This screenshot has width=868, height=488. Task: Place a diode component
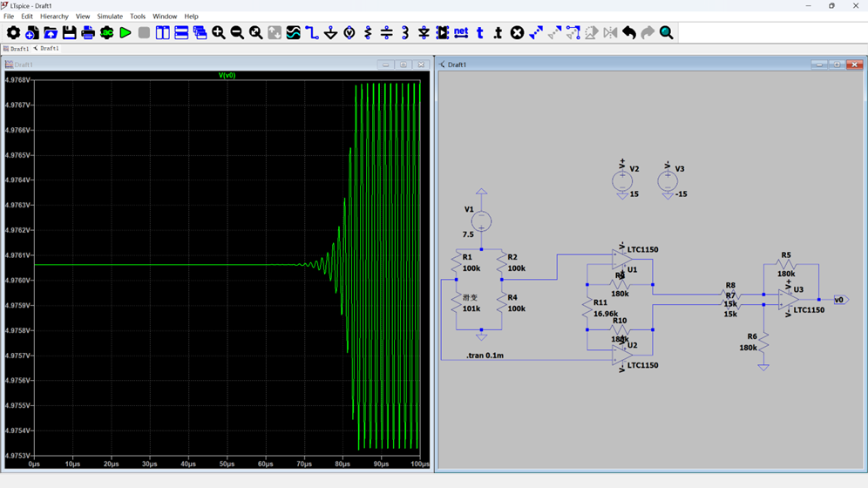point(424,32)
